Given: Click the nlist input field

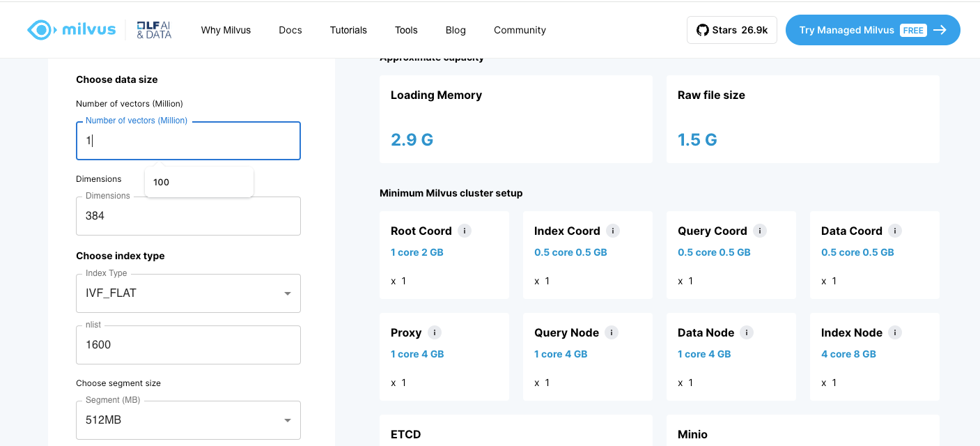Looking at the screenshot, I should pyautogui.click(x=188, y=345).
